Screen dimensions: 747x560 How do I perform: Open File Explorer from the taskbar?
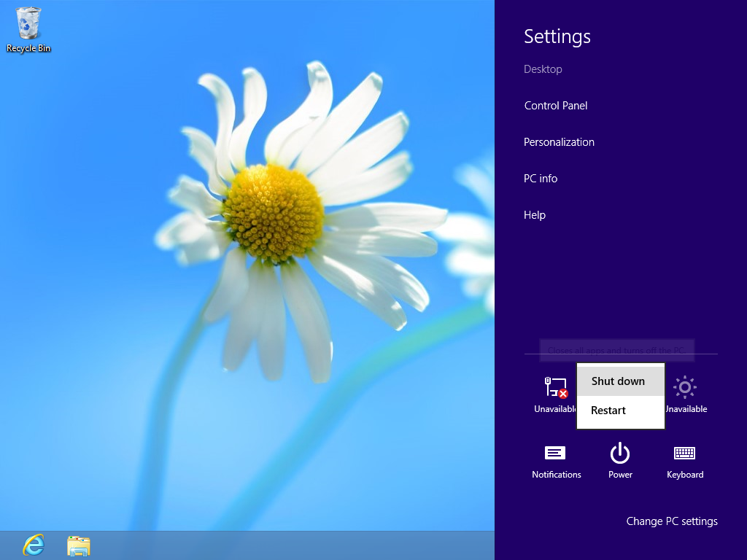(x=79, y=545)
